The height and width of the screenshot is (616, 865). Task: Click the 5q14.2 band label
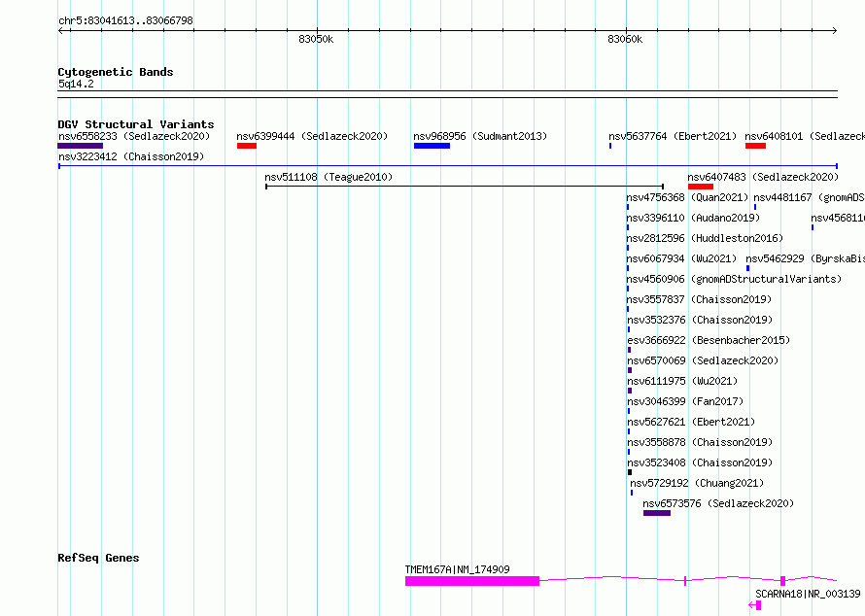[x=76, y=84]
